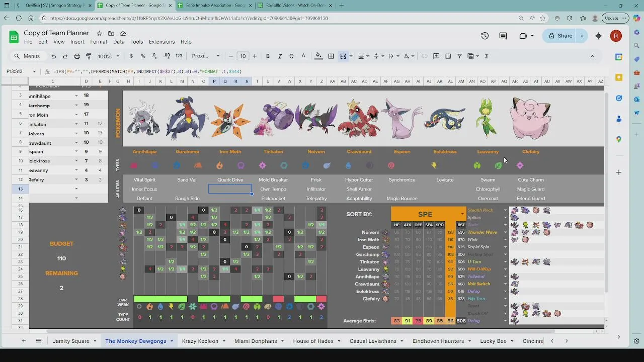Open more number formats (123)

coord(179,56)
